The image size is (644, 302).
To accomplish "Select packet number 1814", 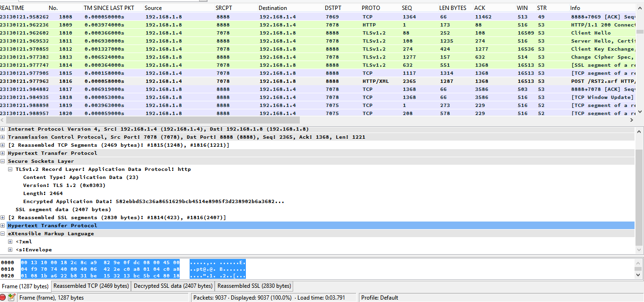I will coord(317,65).
